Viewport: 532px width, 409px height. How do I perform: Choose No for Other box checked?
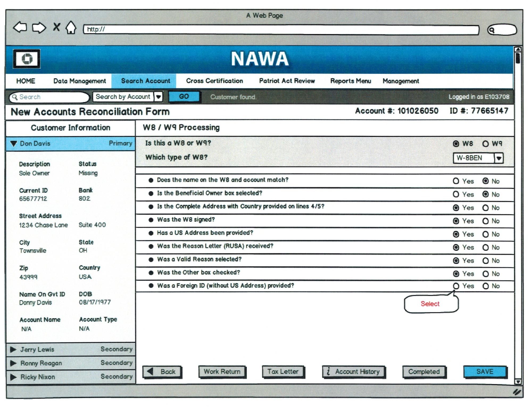(x=485, y=274)
